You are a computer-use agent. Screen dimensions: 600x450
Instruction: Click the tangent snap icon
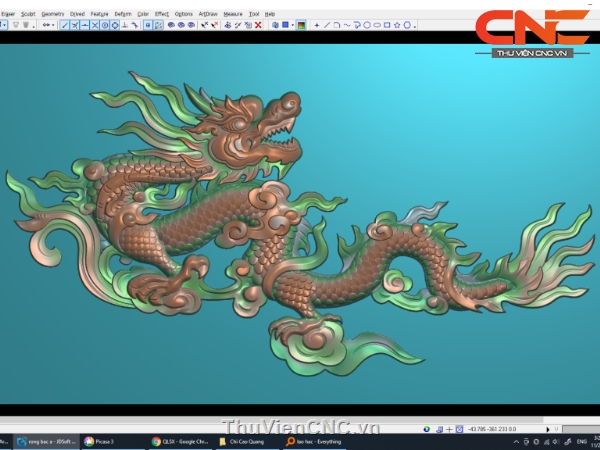[135, 25]
